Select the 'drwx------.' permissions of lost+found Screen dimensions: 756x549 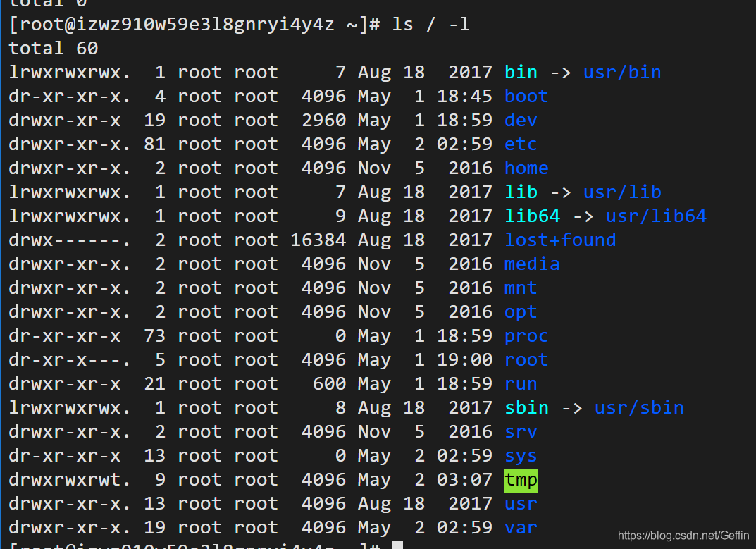point(70,240)
